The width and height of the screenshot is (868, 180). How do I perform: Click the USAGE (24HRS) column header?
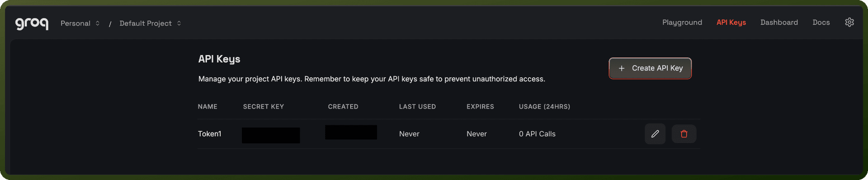pos(544,107)
